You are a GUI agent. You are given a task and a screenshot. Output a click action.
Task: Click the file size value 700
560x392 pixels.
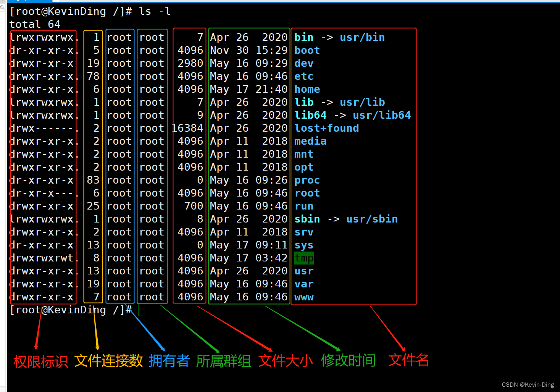pos(194,206)
